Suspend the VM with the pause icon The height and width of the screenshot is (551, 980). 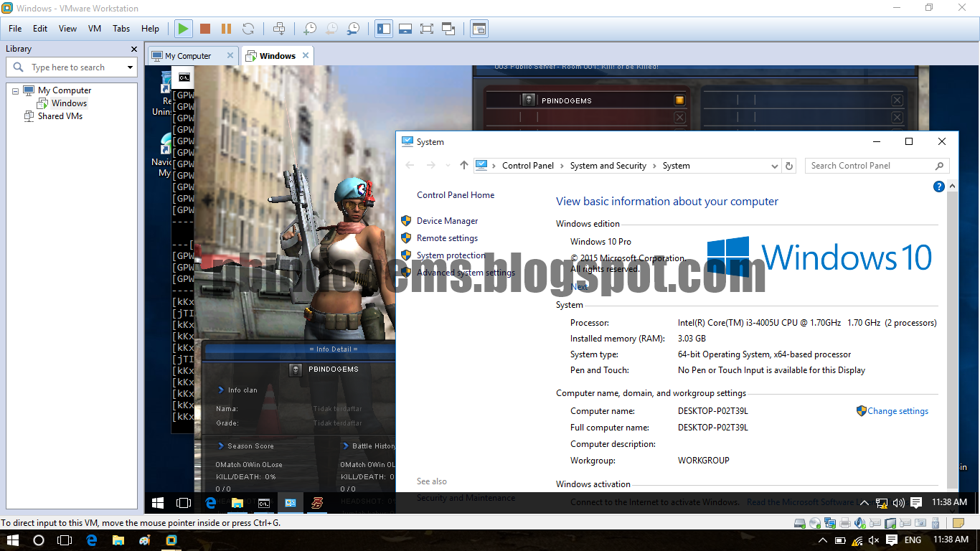[226, 29]
